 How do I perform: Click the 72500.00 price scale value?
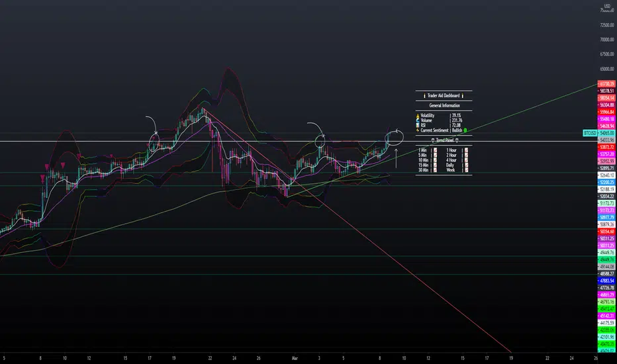pyautogui.click(x=607, y=25)
